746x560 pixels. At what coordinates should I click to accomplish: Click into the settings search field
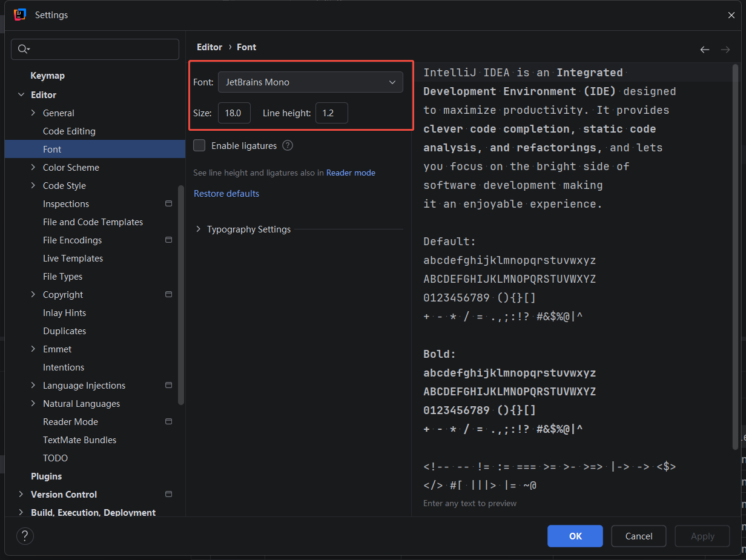(95, 50)
